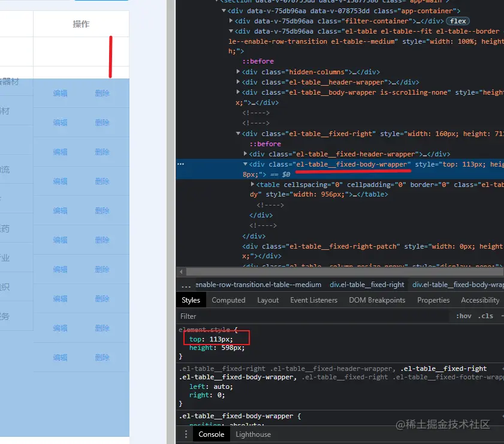Expand the el-table__header-wrapper div
The image size is (504, 444).
(x=238, y=82)
